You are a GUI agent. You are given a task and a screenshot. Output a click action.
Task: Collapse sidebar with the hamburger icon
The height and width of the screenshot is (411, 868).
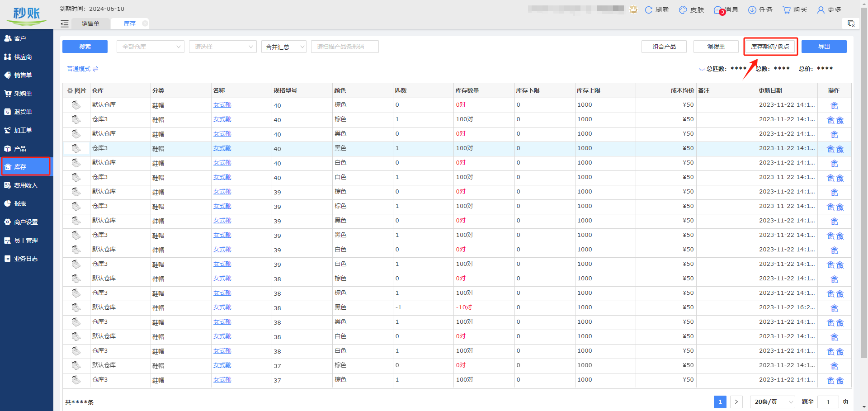tap(65, 24)
